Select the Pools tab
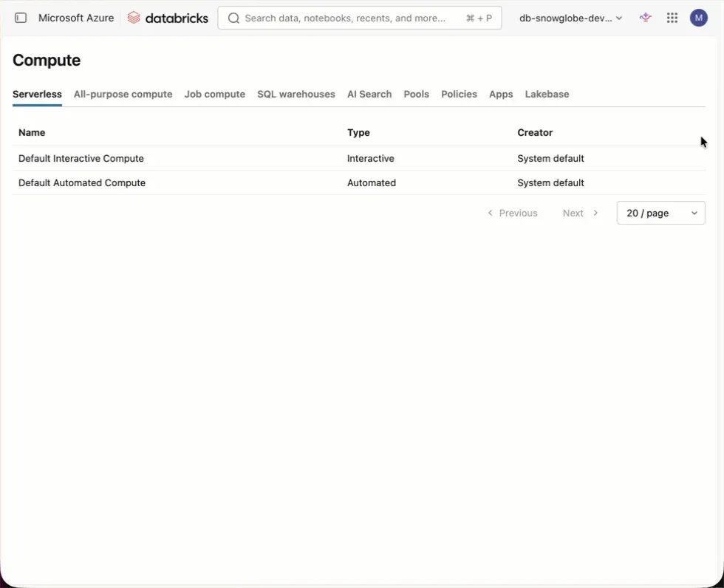724x588 pixels. tap(416, 94)
